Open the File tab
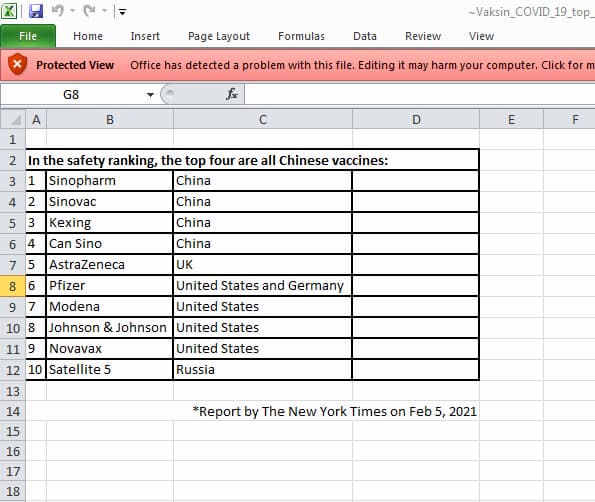This screenshot has height=502, width=595. pyautogui.click(x=28, y=36)
